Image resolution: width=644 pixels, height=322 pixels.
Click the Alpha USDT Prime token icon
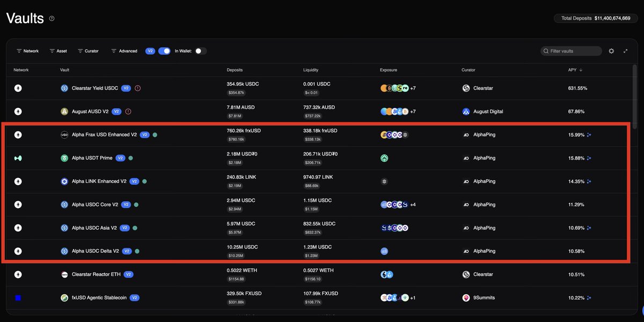[x=64, y=158]
